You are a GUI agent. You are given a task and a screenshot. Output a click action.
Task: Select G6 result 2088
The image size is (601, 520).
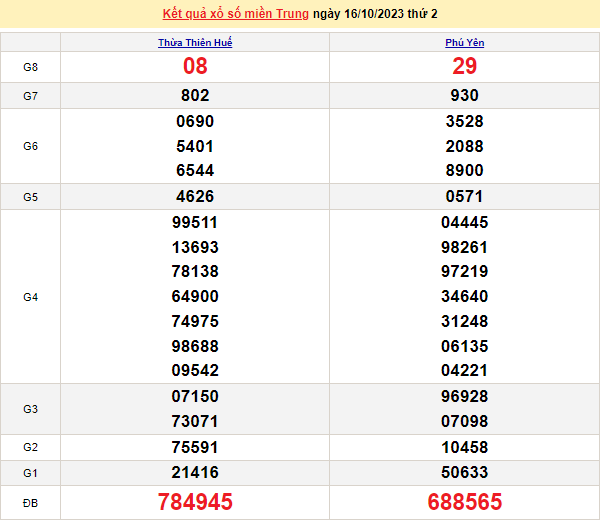pyautogui.click(x=465, y=146)
